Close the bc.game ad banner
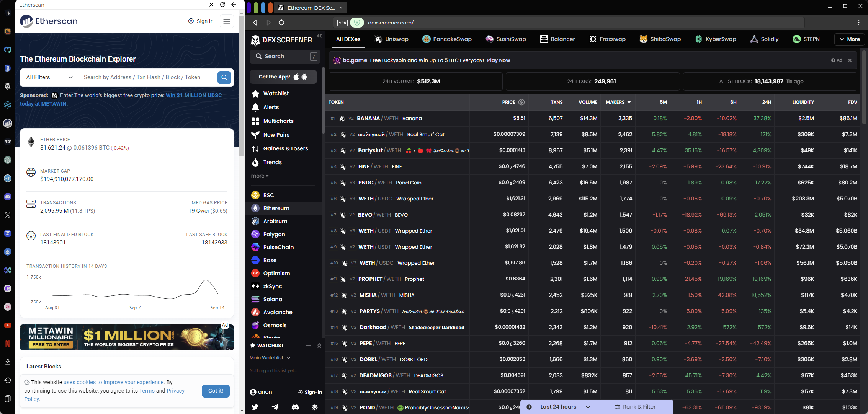This screenshot has width=868, height=414. [x=850, y=60]
